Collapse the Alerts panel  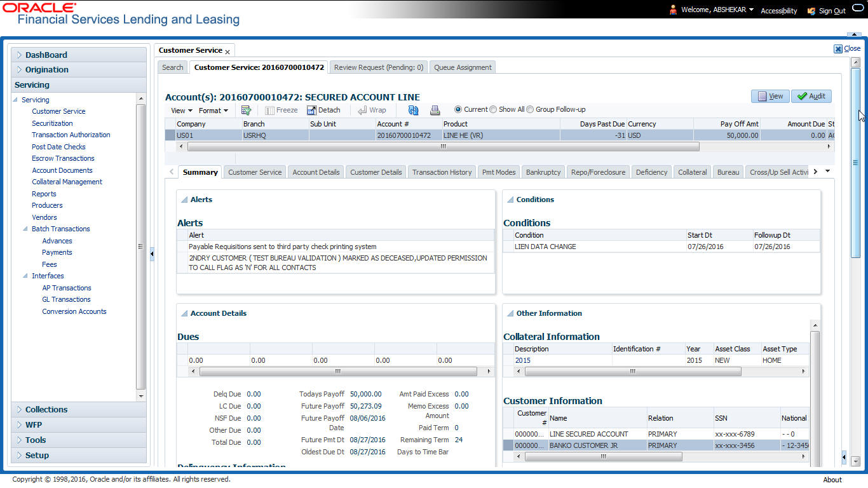pyautogui.click(x=184, y=200)
